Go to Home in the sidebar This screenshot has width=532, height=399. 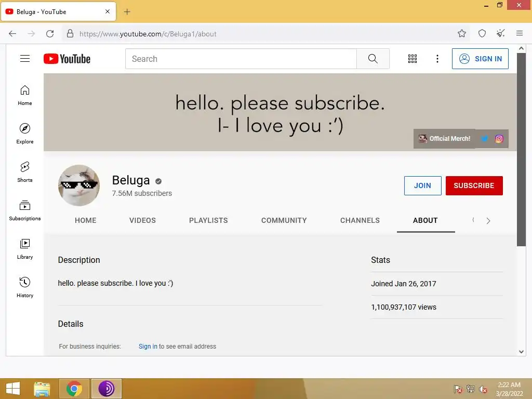pos(25,96)
